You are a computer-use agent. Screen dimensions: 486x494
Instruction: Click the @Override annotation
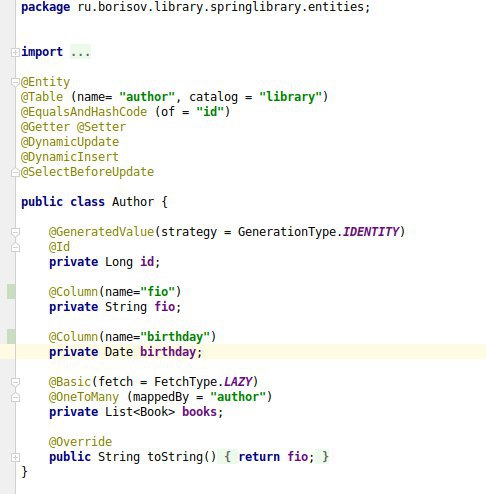click(80, 442)
